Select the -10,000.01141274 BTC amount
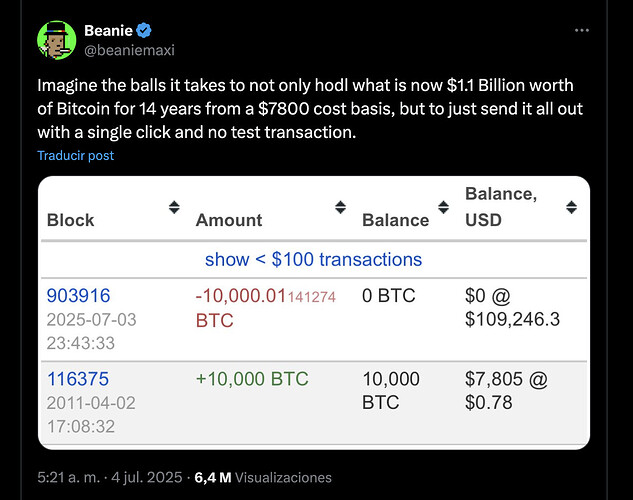This screenshot has width=633, height=500. point(266,308)
